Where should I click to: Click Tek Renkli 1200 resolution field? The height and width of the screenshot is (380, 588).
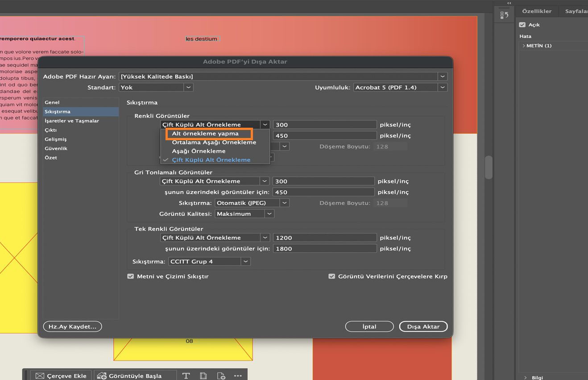(325, 238)
